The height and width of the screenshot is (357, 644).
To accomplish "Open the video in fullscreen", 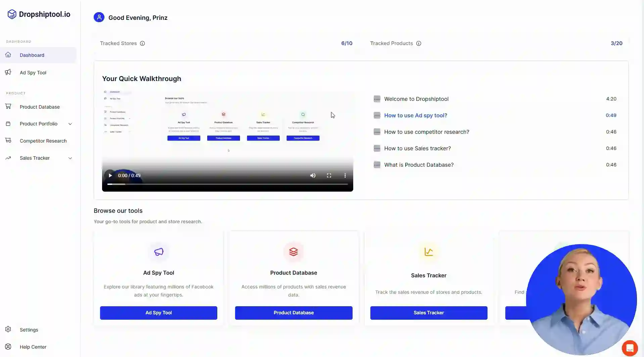I will coord(329,175).
